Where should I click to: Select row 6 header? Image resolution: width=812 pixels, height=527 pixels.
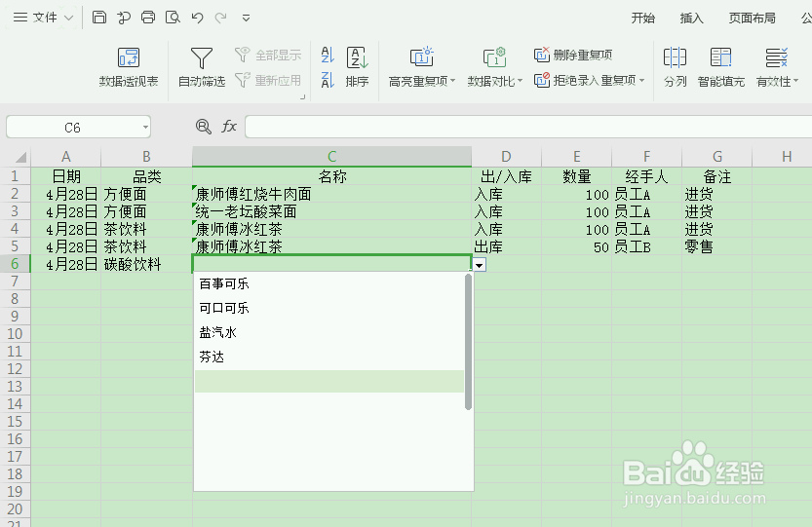coord(15,264)
